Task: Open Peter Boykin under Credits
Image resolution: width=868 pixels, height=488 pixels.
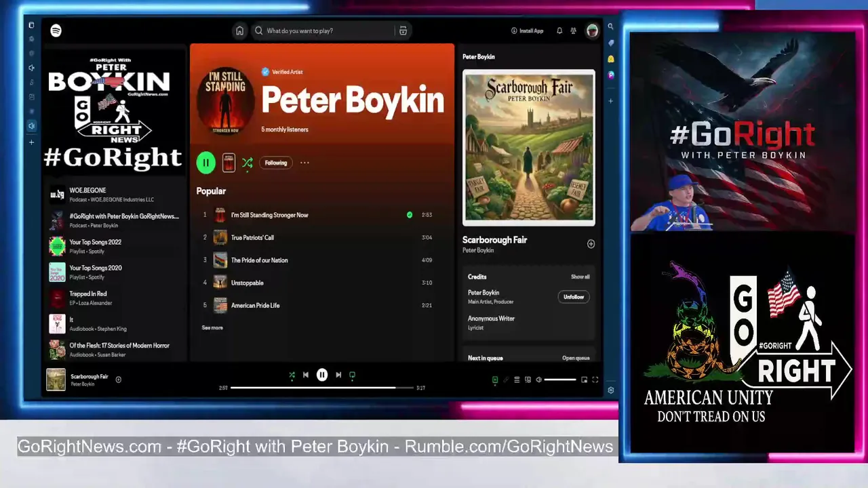Action: [484, 293]
